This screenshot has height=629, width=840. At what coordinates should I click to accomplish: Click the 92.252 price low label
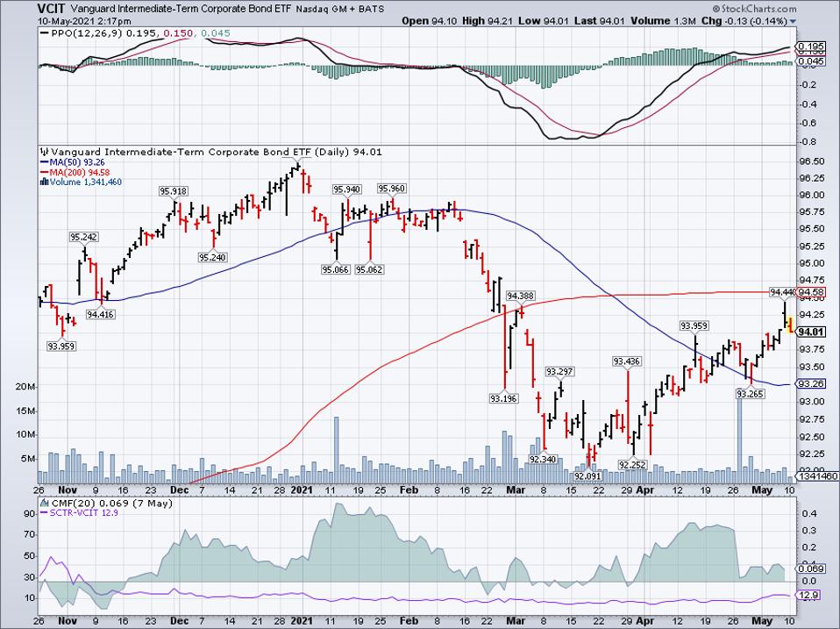(x=632, y=465)
